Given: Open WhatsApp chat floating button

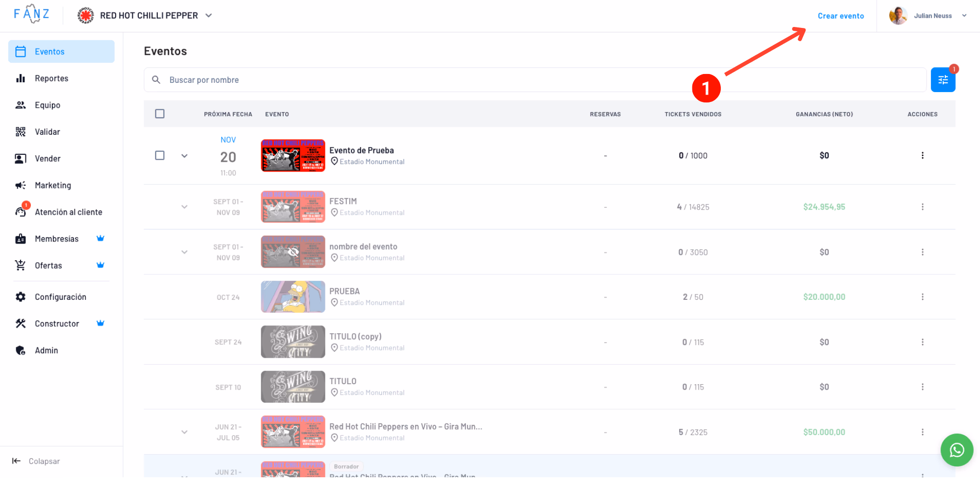Looking at the screenshot, I should [x=956, y=450].
